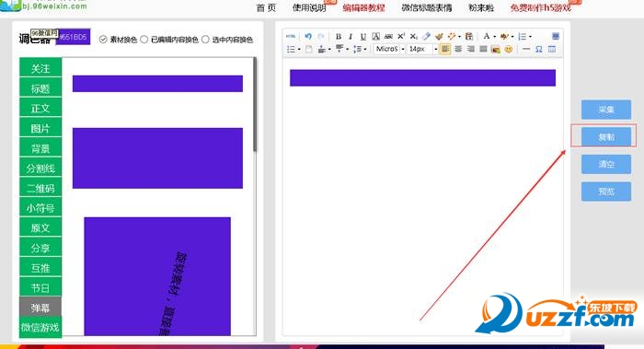Open 编辑器教程 in top navigation
This screenshot has height=349, width=644.
click(x=363, y=7)
